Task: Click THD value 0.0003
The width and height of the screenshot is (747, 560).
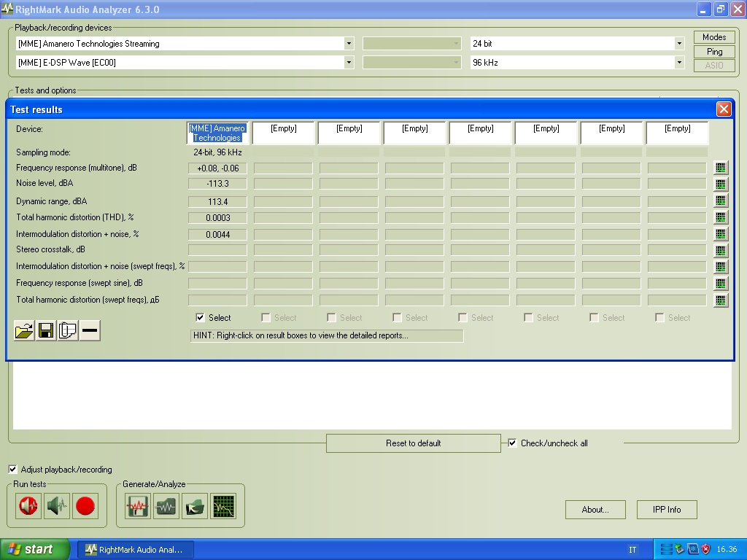Action: click(x=217, y=217)
